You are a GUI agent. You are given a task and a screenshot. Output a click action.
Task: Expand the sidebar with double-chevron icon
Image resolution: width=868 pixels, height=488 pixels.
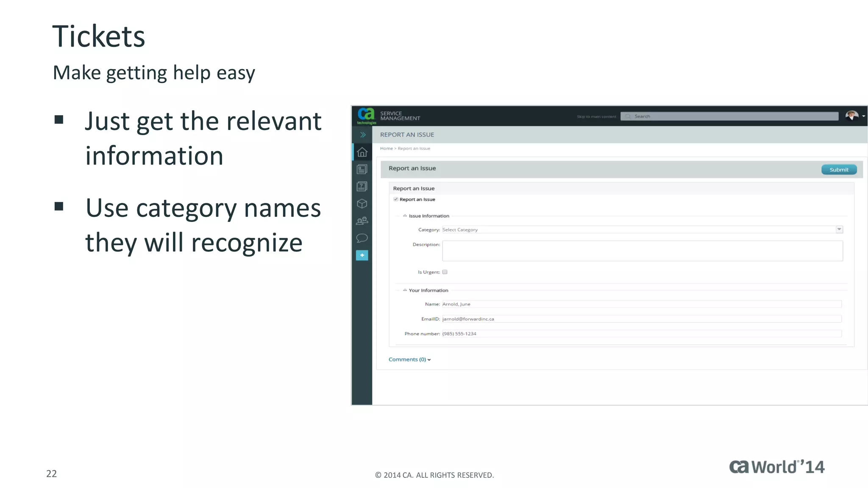click(x=363, y=135)
